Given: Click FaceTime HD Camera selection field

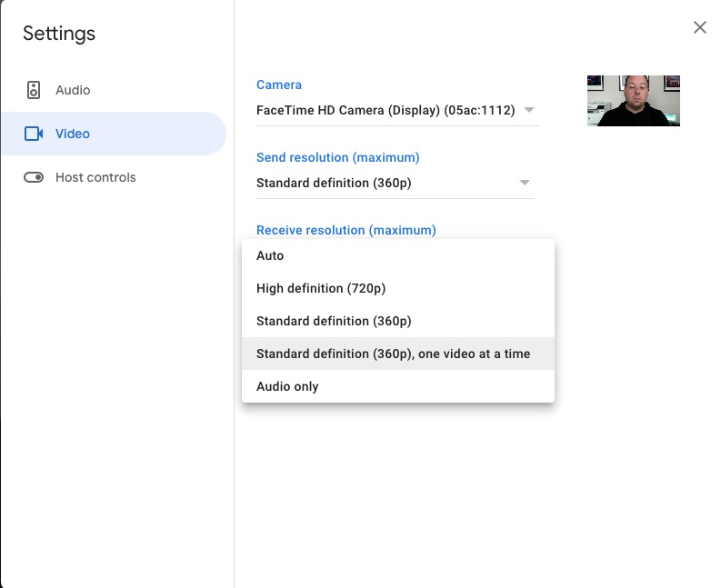Looking at the screenshot, I should coord(397,110).
